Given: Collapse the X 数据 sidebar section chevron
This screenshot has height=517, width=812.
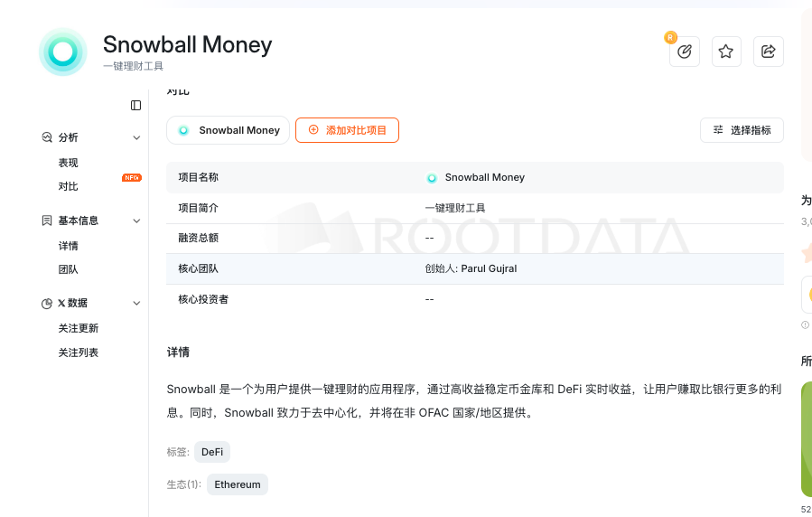Looking at the screenshot, I should [136, 303].
